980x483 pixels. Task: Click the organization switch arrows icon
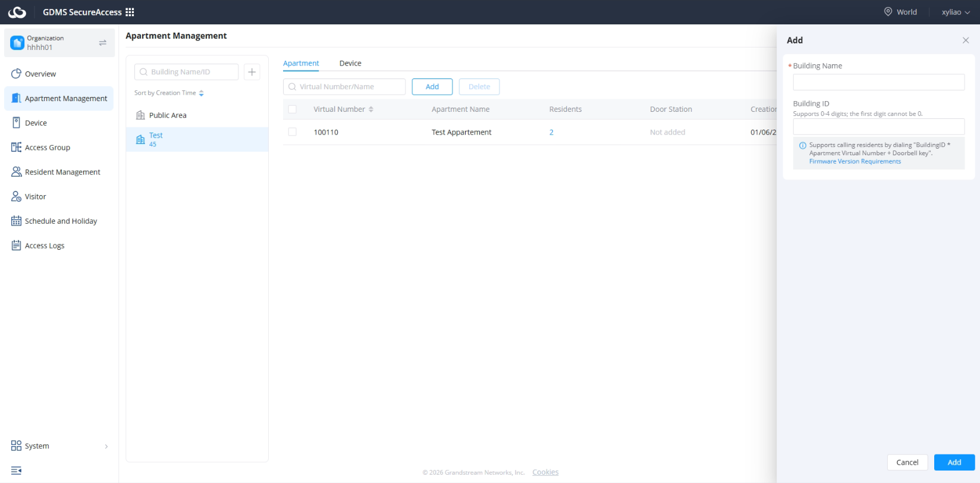pyautogui.click(x=102, y=43)
